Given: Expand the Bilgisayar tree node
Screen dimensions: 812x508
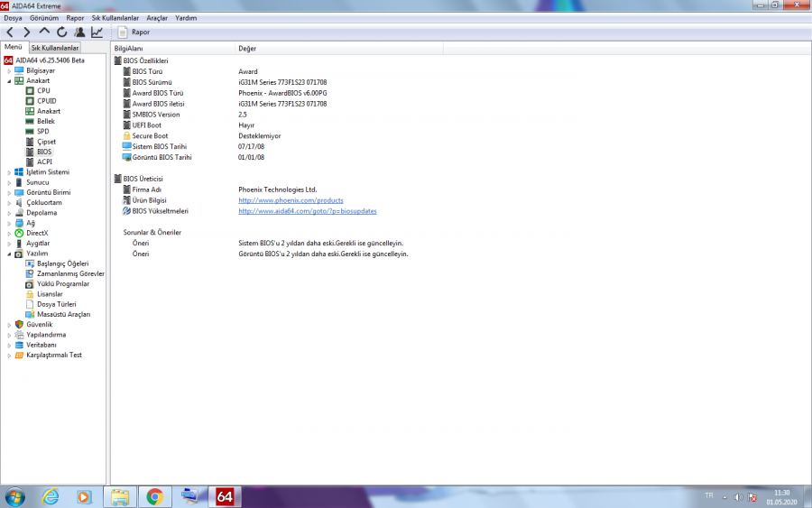Looking at the screenshot, I should (9, 71).
